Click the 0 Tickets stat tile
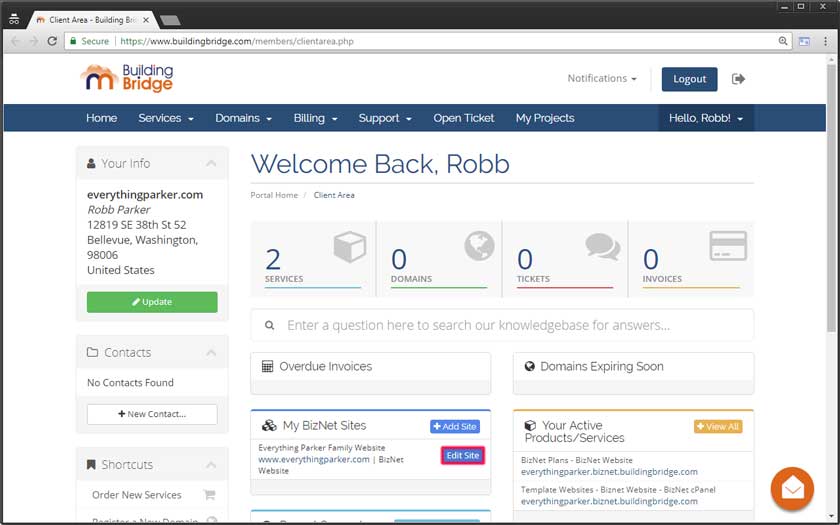This screenshot has width=840, height=525. pos(565,259)
